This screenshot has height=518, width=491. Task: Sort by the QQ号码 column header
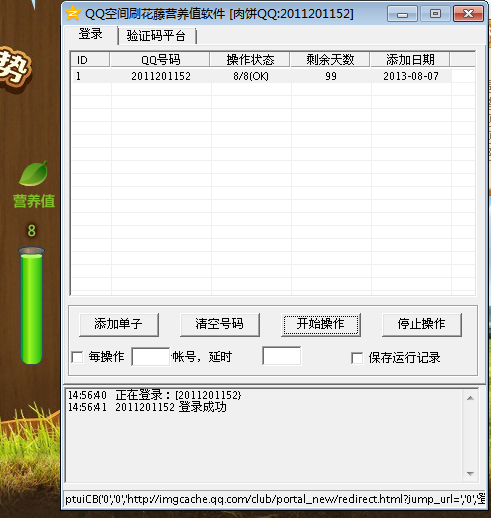160,60
